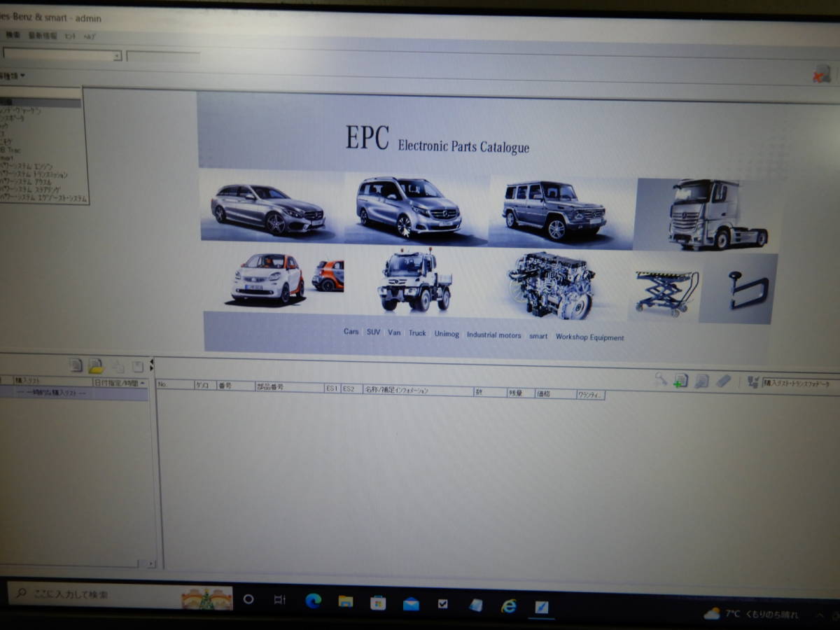Expand the 車種類 dropdown arrow

tap(23, 75)
